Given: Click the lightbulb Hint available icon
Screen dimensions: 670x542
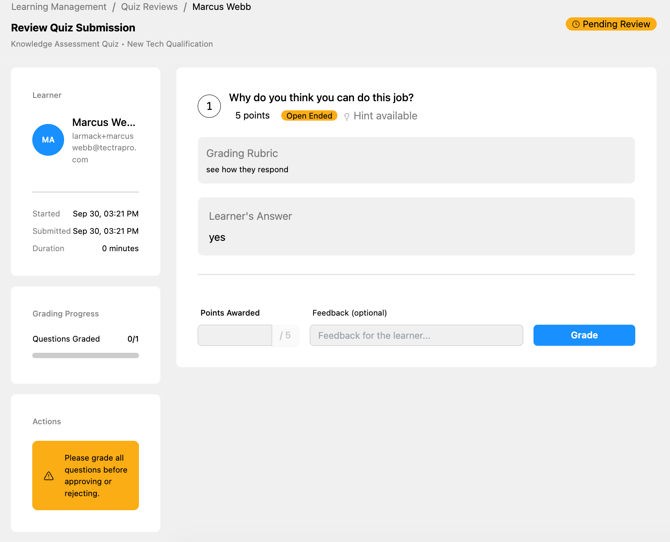Looking at the screenshot, I should coord(347,116).
